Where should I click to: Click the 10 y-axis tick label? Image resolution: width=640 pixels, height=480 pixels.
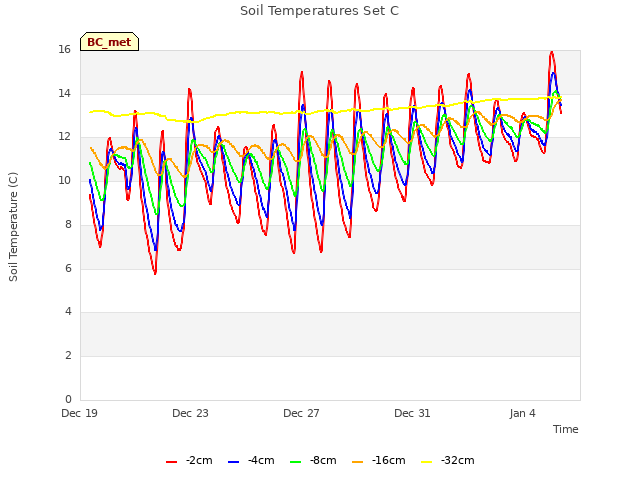[64, 180]
